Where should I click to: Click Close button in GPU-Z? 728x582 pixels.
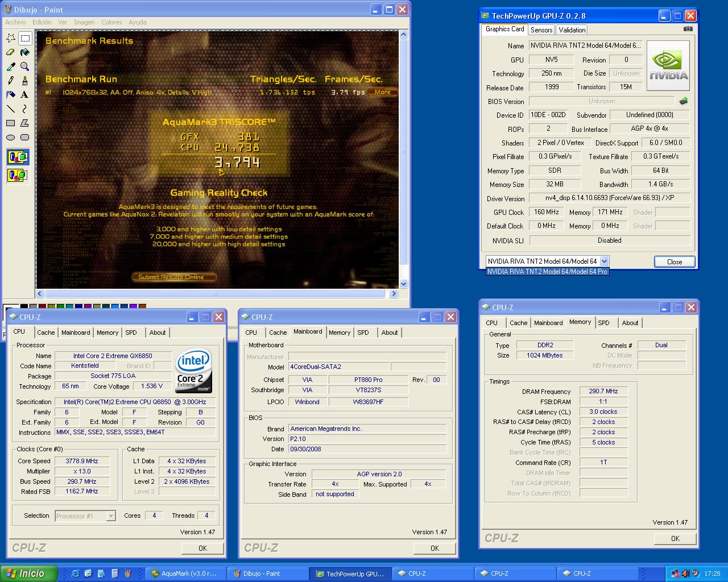click(675, 261)
